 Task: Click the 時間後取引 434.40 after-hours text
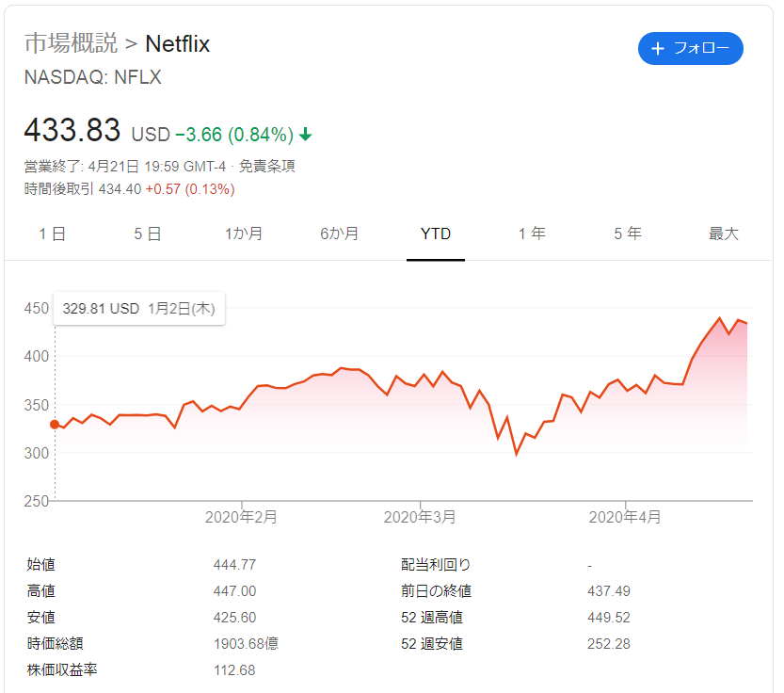tap(83, 189)
